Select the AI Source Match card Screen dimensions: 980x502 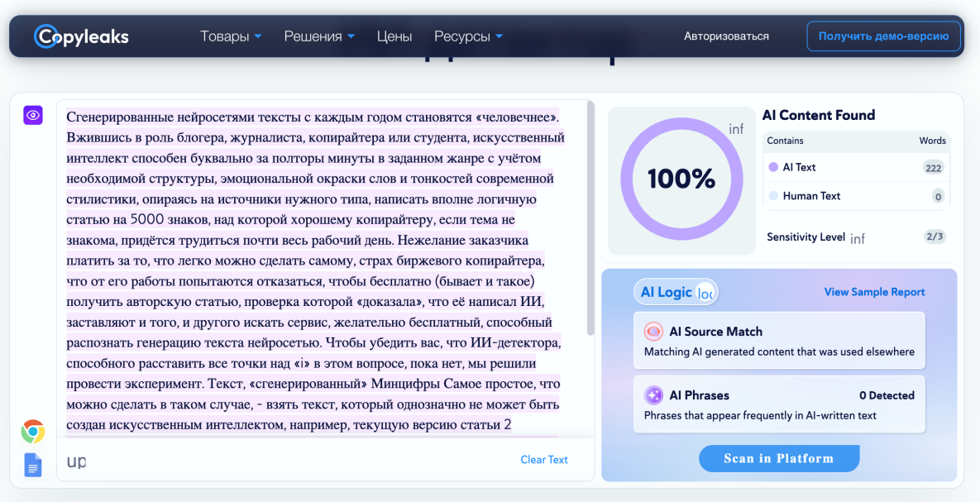779,340
